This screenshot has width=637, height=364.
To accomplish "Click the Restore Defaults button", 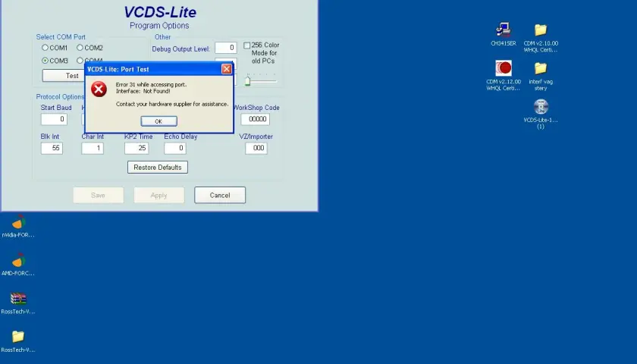I will coord(158,168).
